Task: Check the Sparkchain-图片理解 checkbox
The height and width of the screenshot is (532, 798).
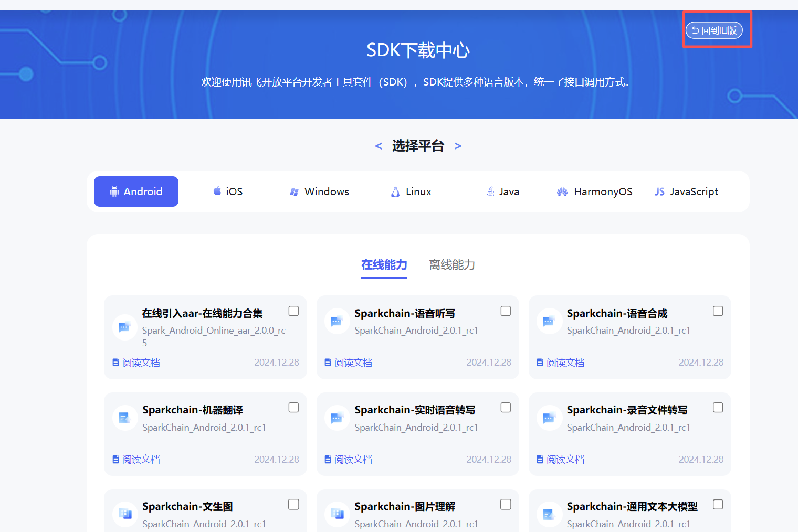Action: click(x=506, y=504)
